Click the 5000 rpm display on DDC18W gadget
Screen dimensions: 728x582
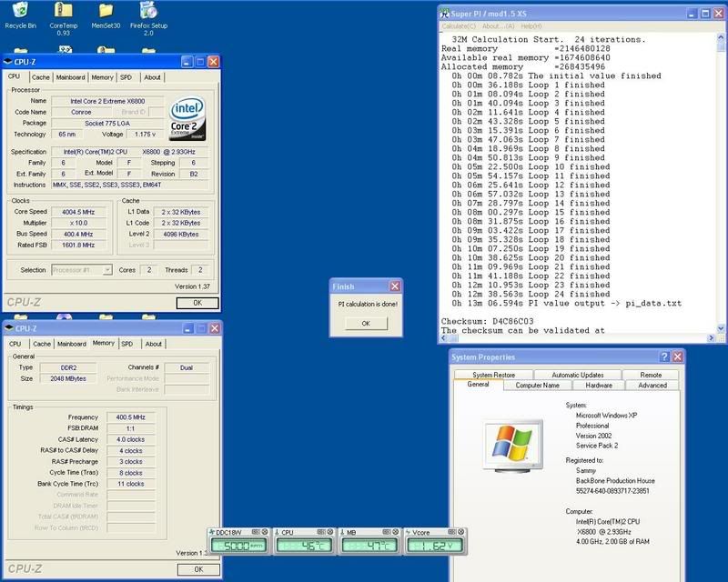click(238, 546)
